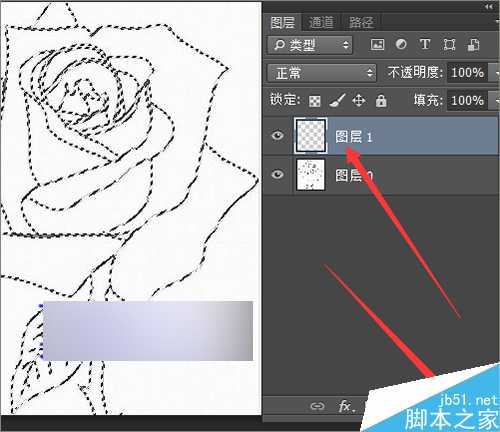This screenshot has width=500, height=432.
Task: Click the lock all padlock icon
Action: (381, 100)
